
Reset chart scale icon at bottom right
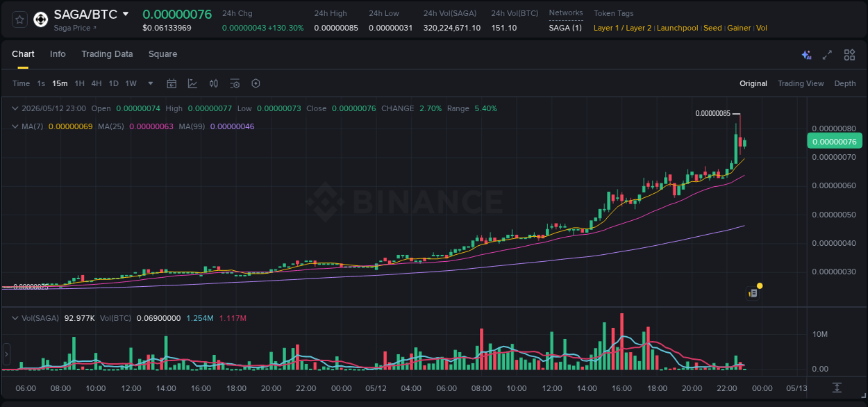click(x=837, y=387)
